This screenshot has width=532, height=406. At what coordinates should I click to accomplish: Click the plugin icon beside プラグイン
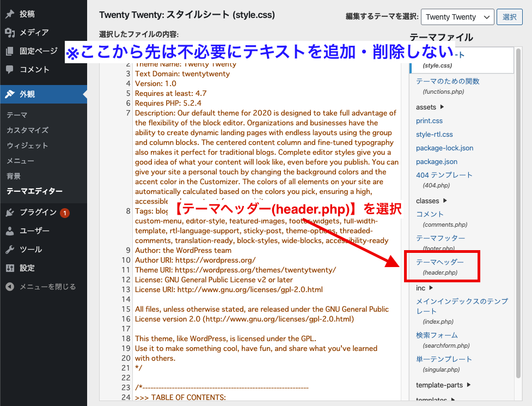(10, 213)
